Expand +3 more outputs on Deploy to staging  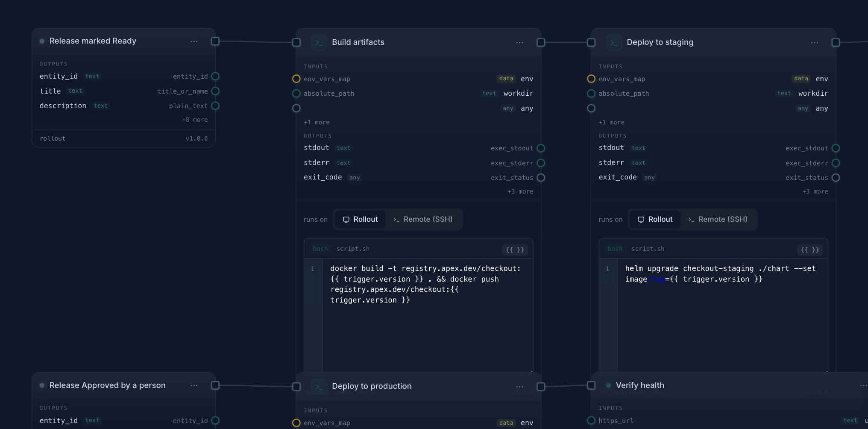[x=815, y=192]
